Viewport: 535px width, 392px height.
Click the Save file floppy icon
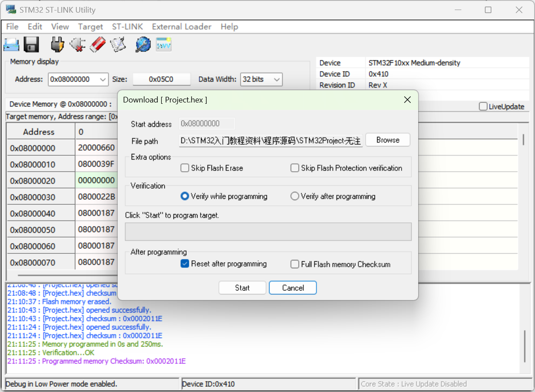pyautogui.click(x=31, y=44)
